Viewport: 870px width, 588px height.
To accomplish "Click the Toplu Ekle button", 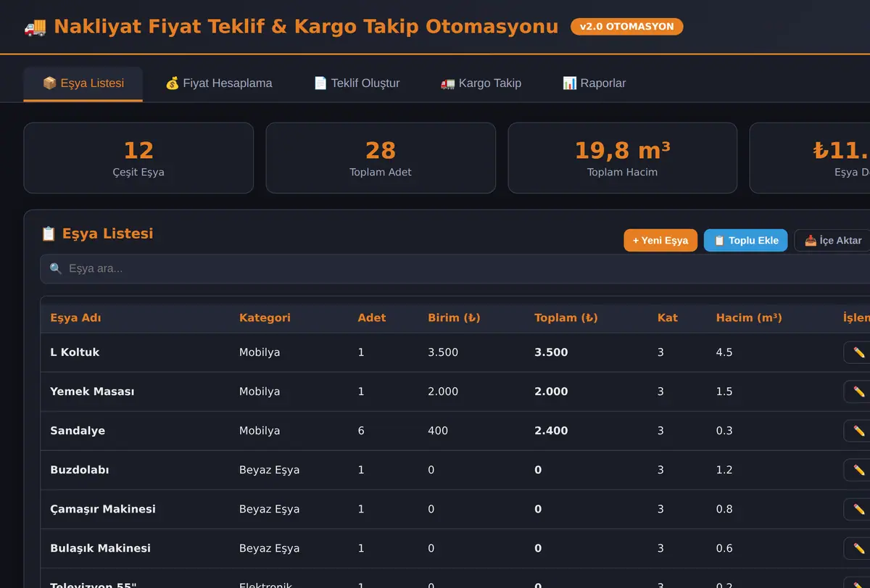I will pos(746,241).
